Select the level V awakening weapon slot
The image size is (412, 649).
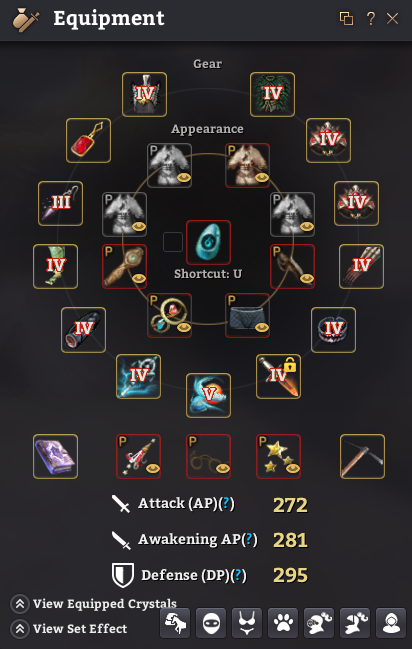[208, 395]
